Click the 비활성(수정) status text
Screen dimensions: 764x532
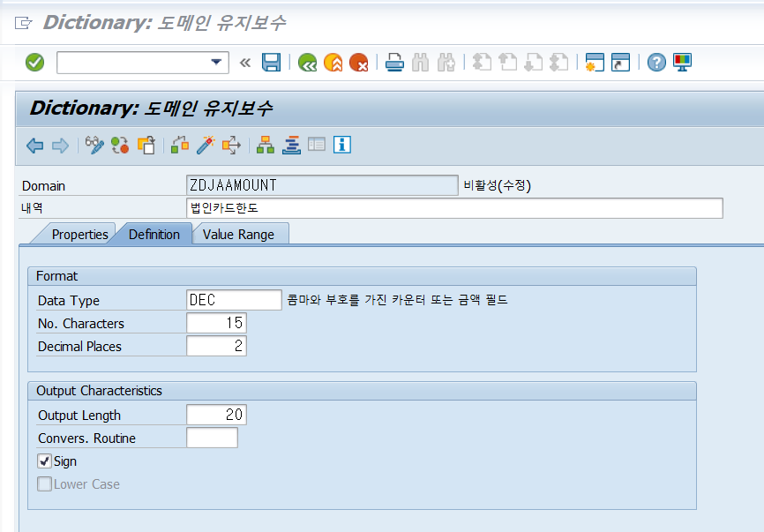point(497,185)
